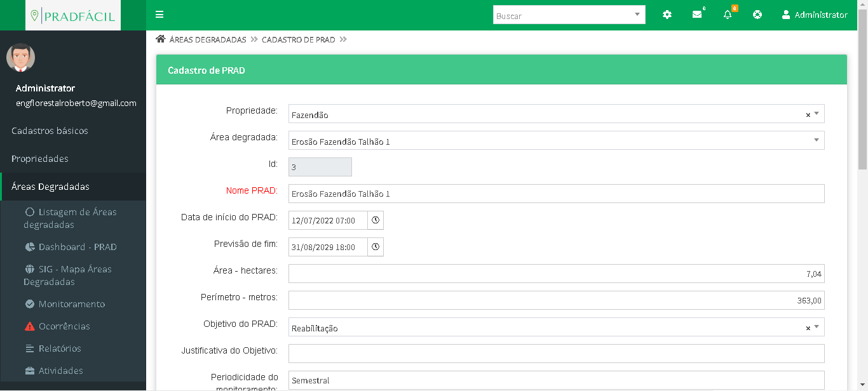Open the notifications bell icon
Screen dimensions: 868x391
(728, 15)
